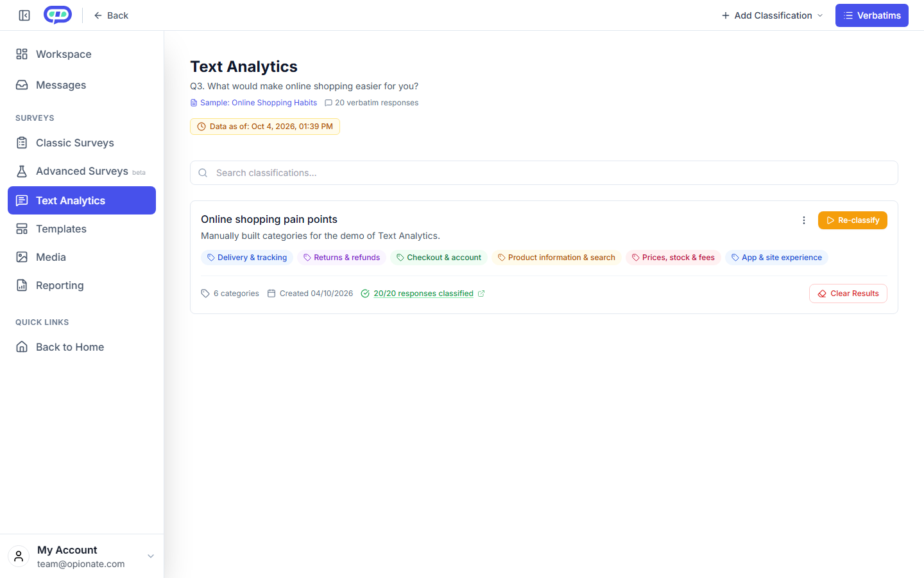Click the Clear Results button
This screenshot has height=578, width=924.
tap(848, 293)
